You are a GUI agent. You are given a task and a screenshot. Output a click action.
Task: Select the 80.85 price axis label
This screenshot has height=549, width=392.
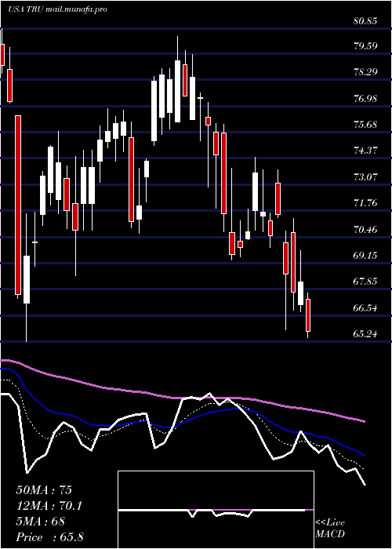click(365, 21)
